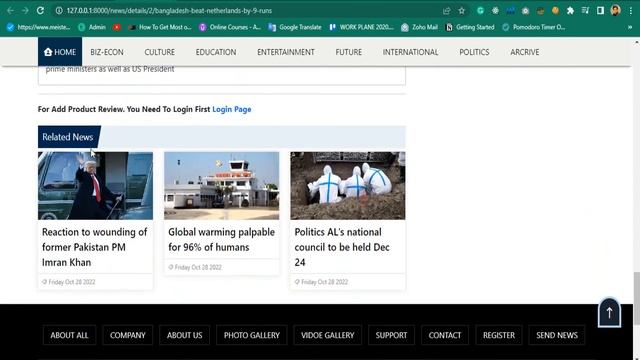This screenshot has height=360, width=640.
Task: Read Politics AL's national council headline
Action: (x=342, y=247)
